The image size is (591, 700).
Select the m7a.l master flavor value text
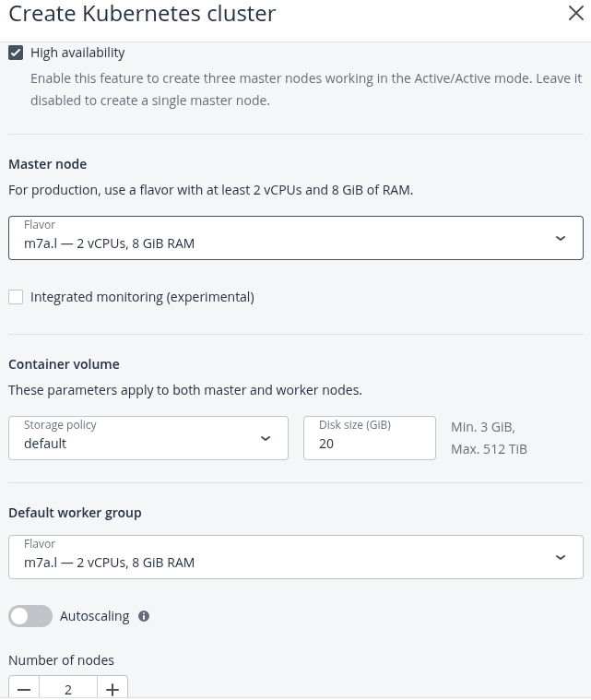110,243
